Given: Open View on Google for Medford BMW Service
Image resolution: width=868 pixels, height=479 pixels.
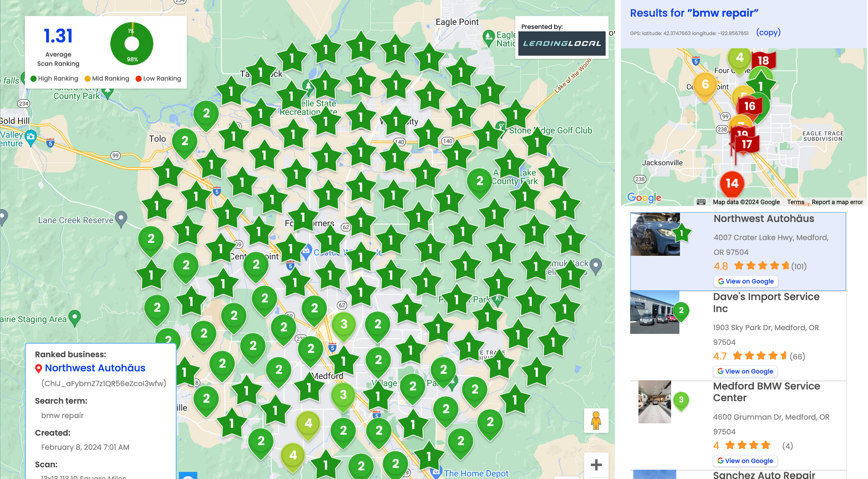Looking at the screenshot, I should pyautogui.click(x=745, y=461).
